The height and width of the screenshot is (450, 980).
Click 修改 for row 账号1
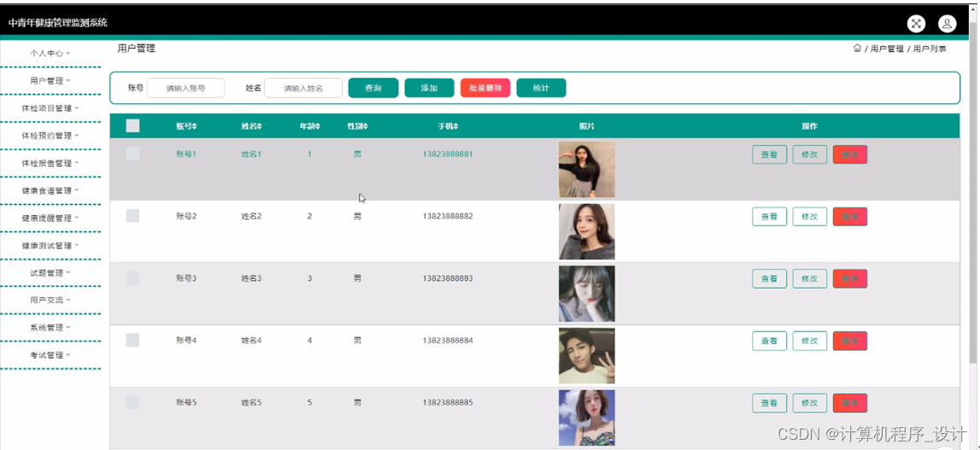809,155
